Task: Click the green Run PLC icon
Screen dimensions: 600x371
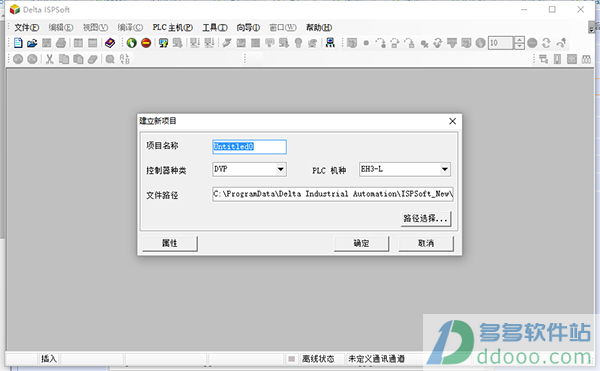Action: pyautogui.click(x=132, y=43)
